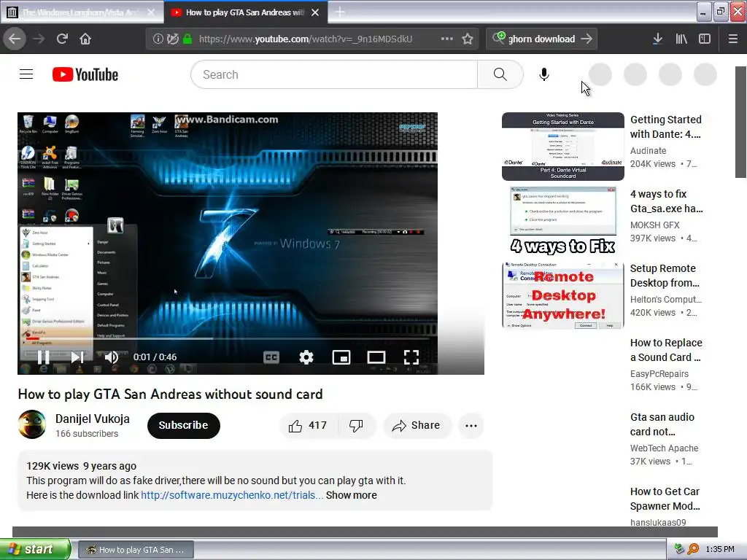Open the Firefox hamburger menu
Image resolution: width=747 pixels, height=560 pixels.
click(x=732, y=39)
